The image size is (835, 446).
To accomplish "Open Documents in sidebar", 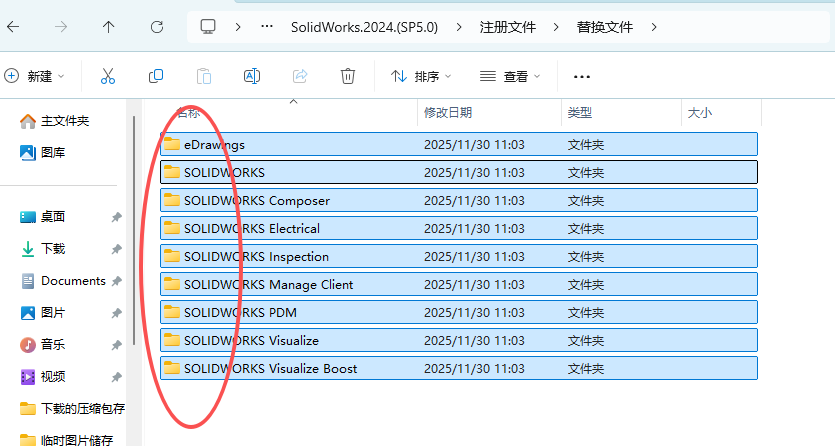I will (x=63, y=280).
